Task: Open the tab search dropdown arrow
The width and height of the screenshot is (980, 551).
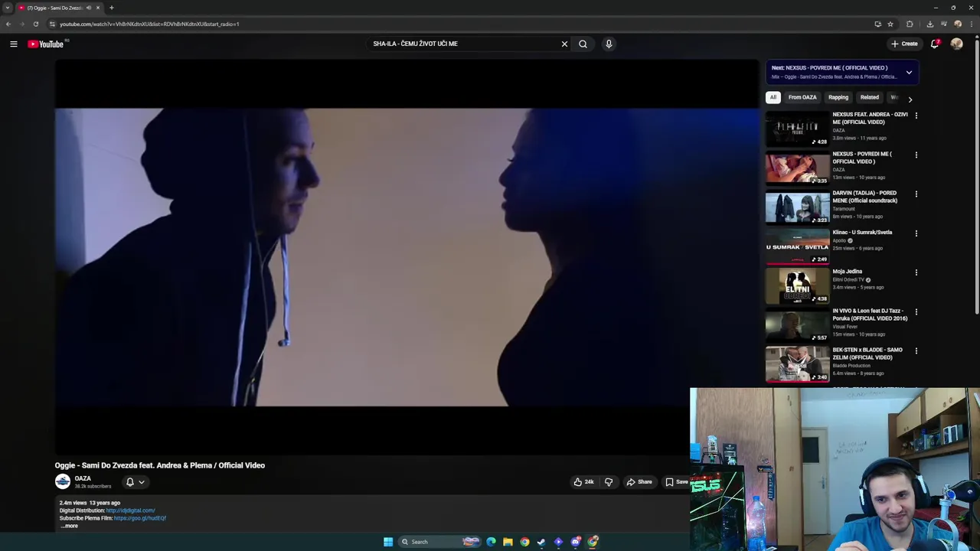Action: 7,8
